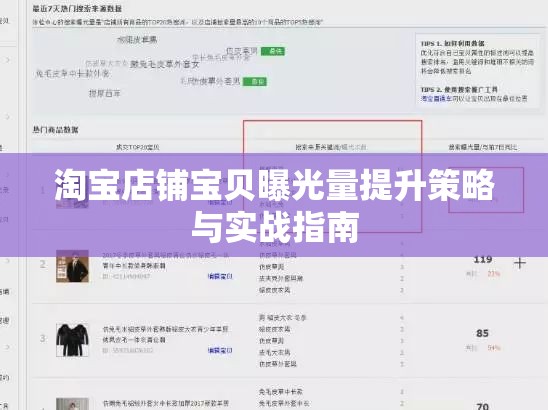
Task: Click the 54% comparison value
Action: [x=494, y=348]
